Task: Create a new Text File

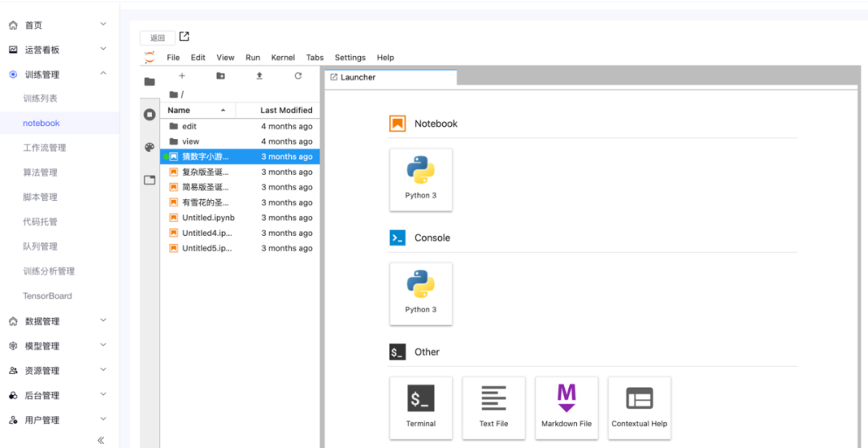Action: pyautogui.click(x=493, y=408)
